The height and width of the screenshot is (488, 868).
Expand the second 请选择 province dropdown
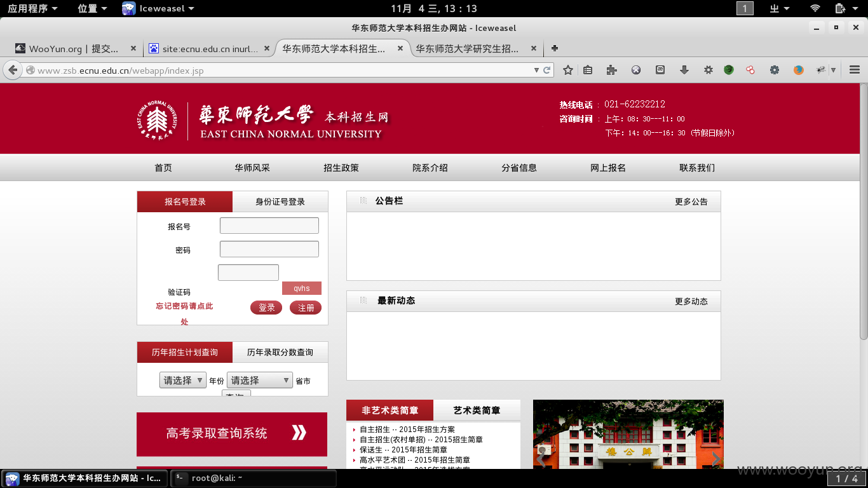260,380
